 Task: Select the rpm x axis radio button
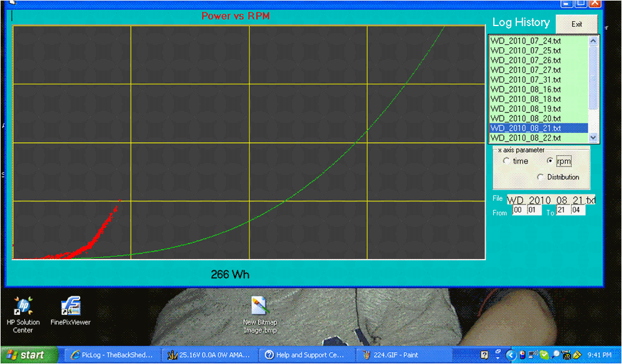click(550, 162)
